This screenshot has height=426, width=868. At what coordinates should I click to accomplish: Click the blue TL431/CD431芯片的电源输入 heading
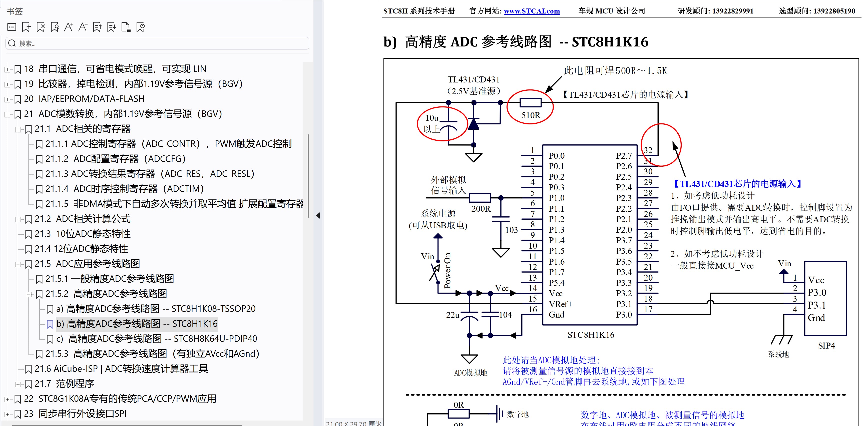737,184
